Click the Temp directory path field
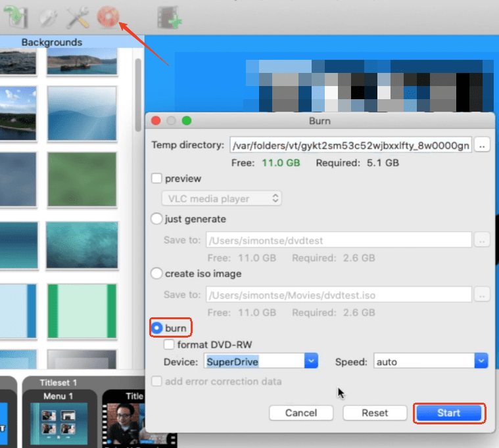The width and height of the screenshot is (499, 448). 350,145
